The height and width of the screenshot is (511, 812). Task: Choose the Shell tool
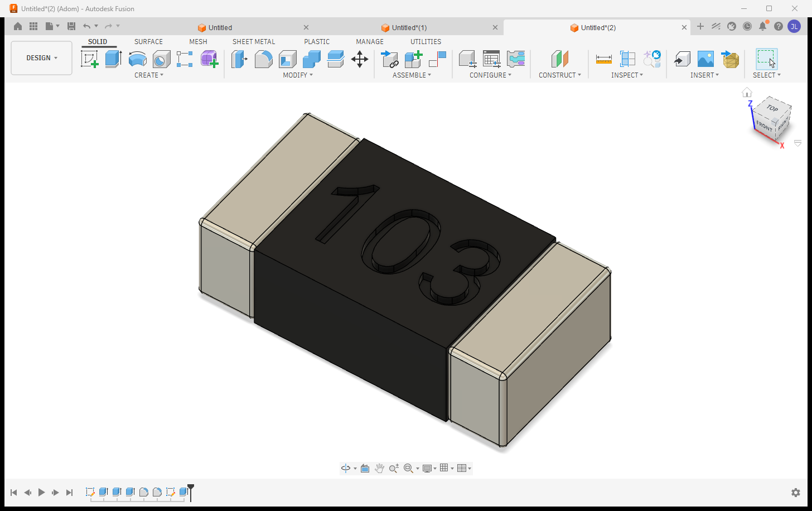287,59
